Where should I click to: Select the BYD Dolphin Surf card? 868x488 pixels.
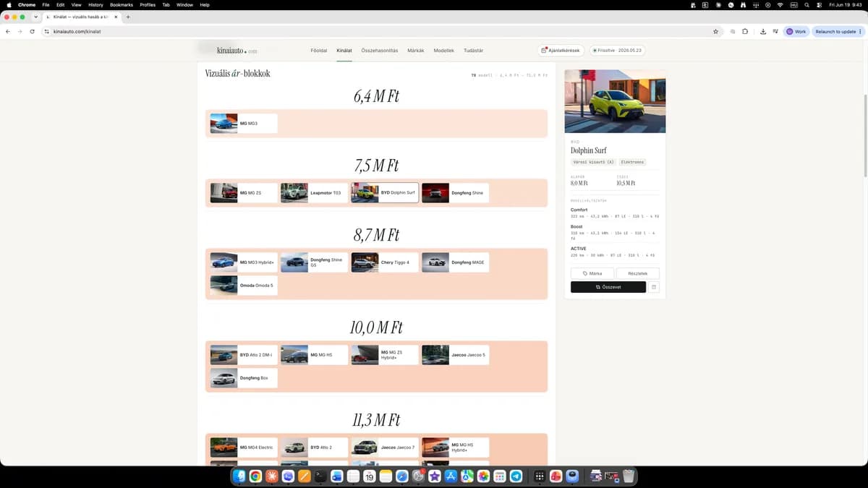click(384, 193)
